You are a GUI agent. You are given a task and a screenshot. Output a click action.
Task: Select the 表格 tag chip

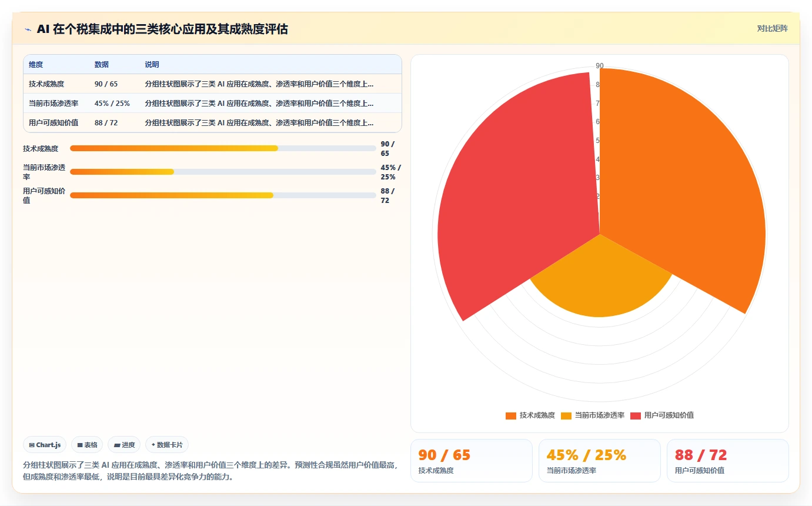(87, 445)
